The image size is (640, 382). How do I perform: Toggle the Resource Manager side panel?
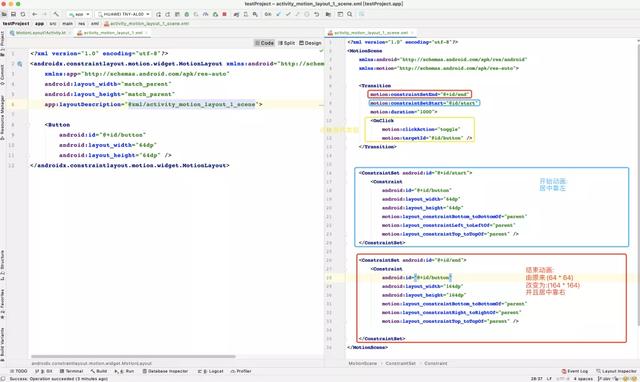(x=2, y=118)
